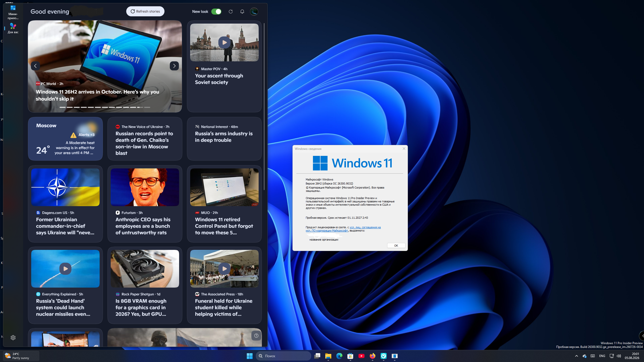Read the Former Ukrainian commander-in-chief article
This screenshot has width=644, height=362.
pos(65,226)
